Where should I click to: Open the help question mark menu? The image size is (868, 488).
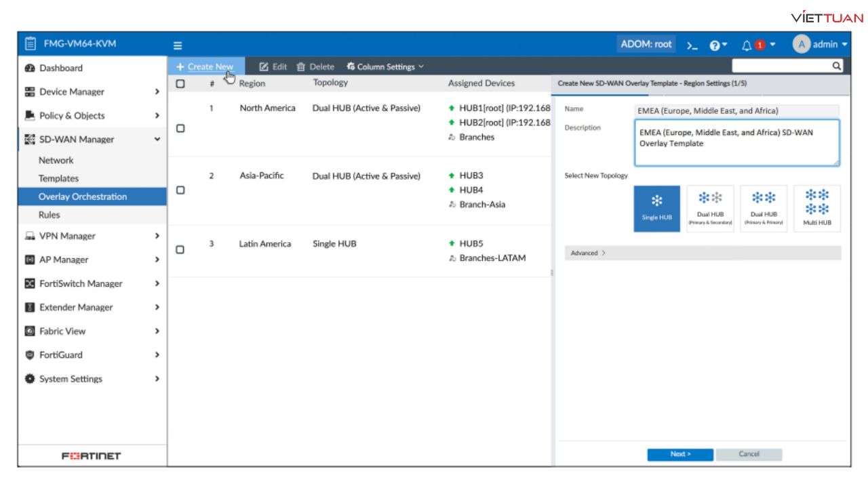[x=717, y=45]
